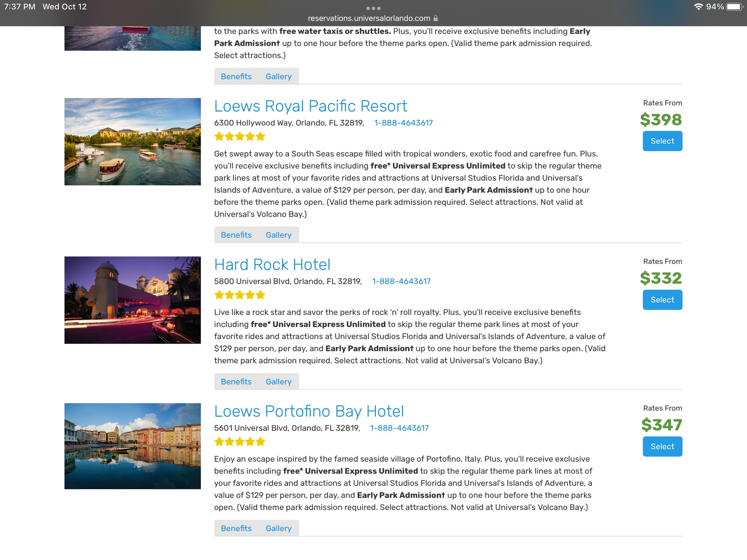This screenshot has width=747, height=560.
Task: Open Hard Rock Hotel title link
Action: coord(272,264)
